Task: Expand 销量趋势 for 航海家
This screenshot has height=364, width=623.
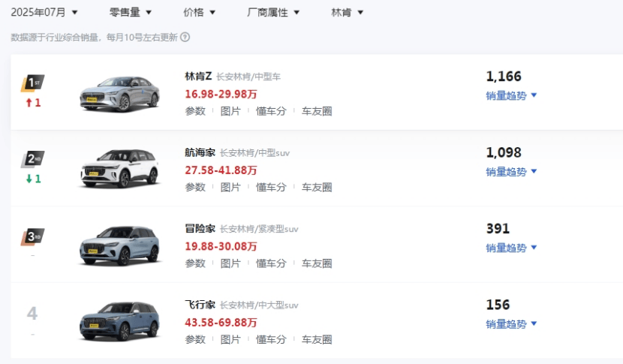Action: [511, 171]
